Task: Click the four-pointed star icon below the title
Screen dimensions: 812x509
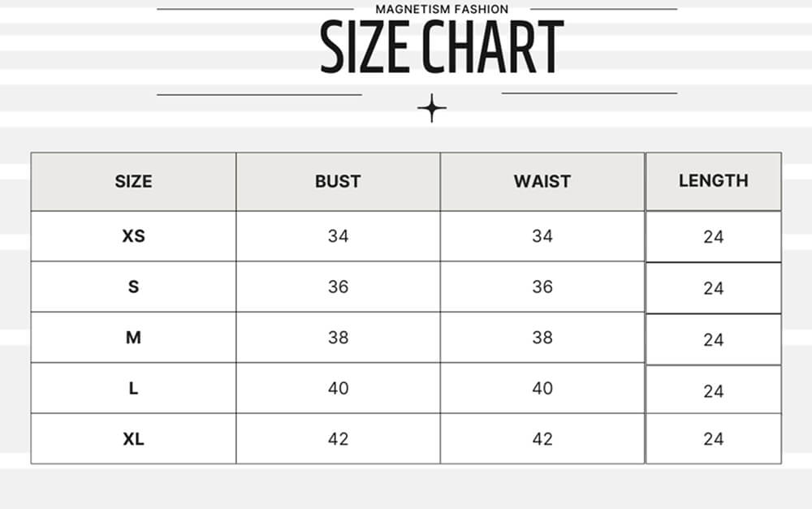Action: pos(432,108)
